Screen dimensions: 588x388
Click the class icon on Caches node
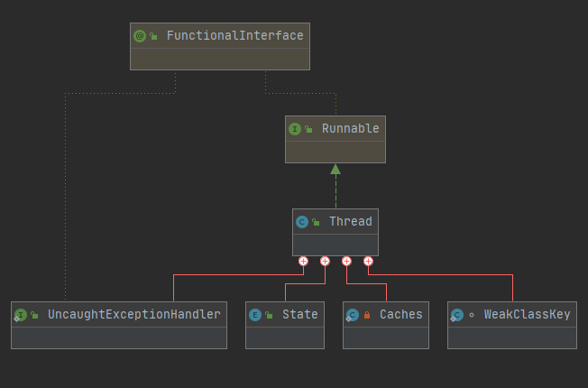(x=352, y=315)
